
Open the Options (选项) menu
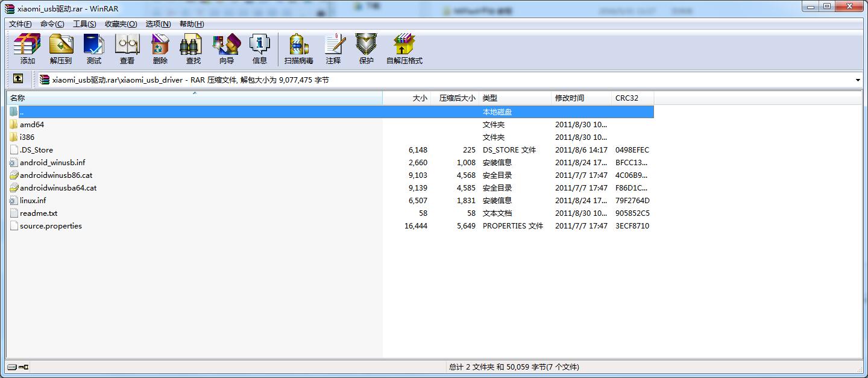pyautogui.click(x=158, y=24)
